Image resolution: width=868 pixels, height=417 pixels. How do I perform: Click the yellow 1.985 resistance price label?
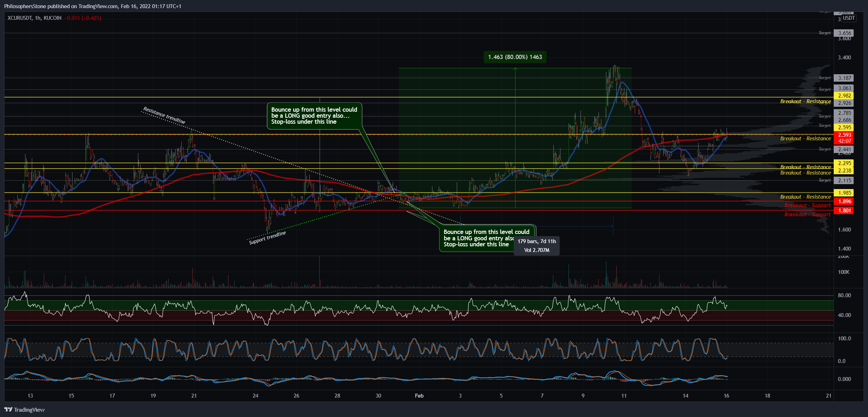pyautogui.click(x=844, y=193)
